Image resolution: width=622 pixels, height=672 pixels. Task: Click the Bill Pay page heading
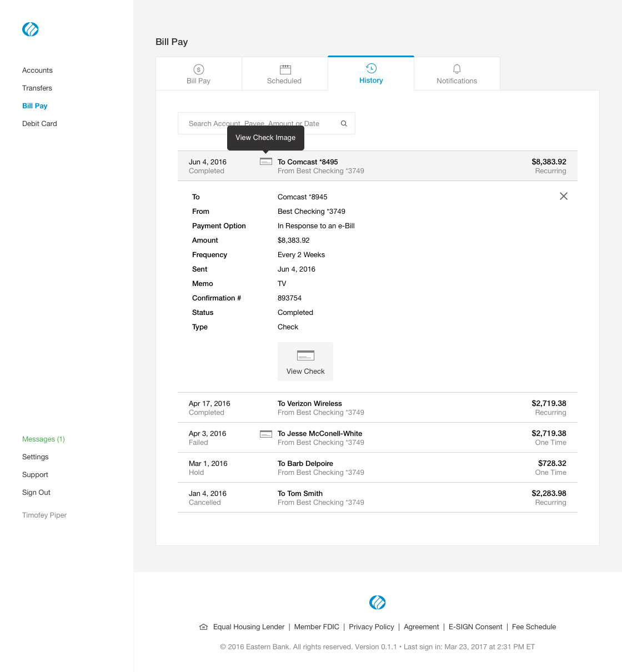point(172,42)
